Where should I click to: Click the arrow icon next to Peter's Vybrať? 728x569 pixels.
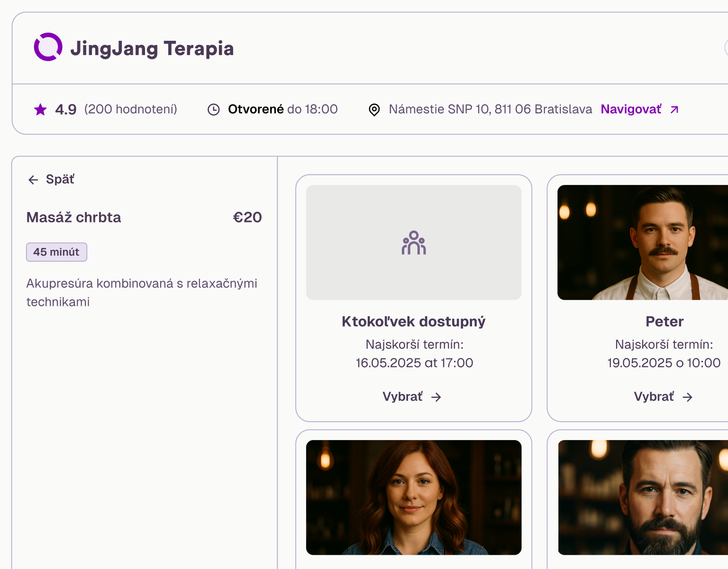pyautogui.click(x=687, y=397)
